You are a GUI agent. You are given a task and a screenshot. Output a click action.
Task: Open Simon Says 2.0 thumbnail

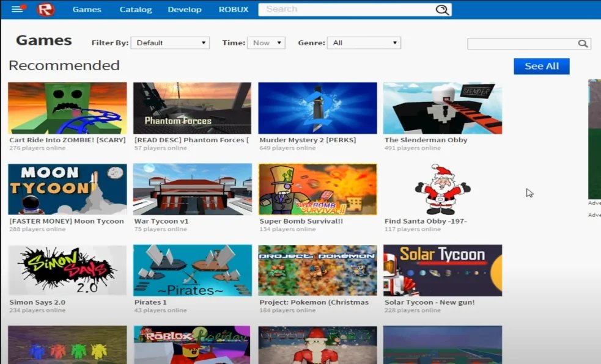point(67,270)
